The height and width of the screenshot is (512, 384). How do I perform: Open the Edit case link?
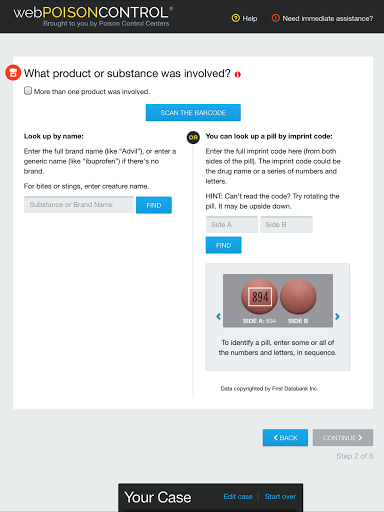tap(238, 496)
